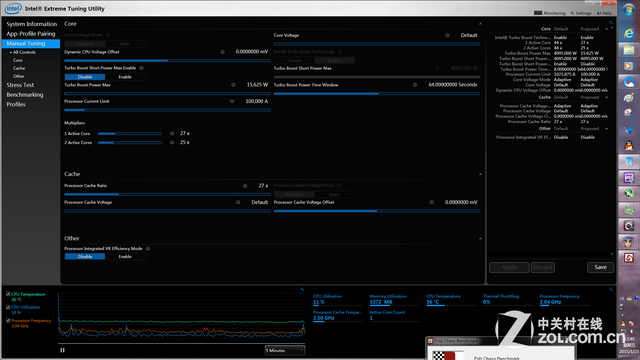This screenshot has width=640, height=360.
Task: Uncheck the Processor Frequency graph checkbox
Action: (8, 321)
